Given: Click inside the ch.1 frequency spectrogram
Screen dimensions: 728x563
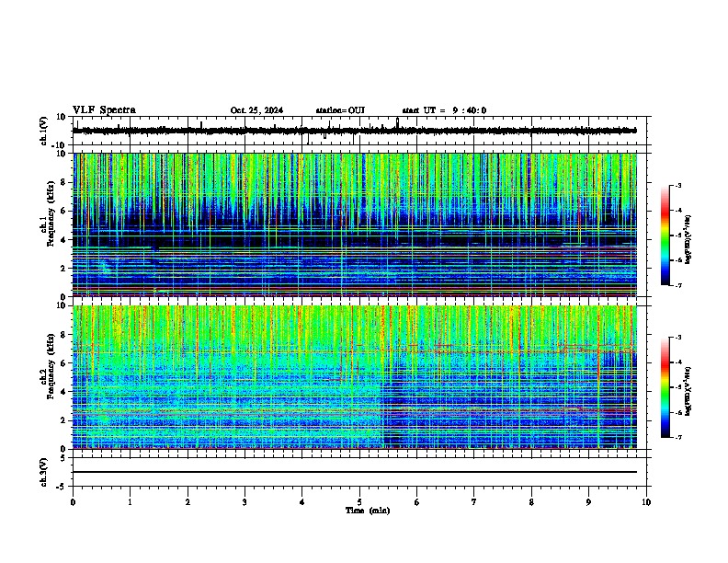Looking at the screenshot, I should tap(355, 224).
